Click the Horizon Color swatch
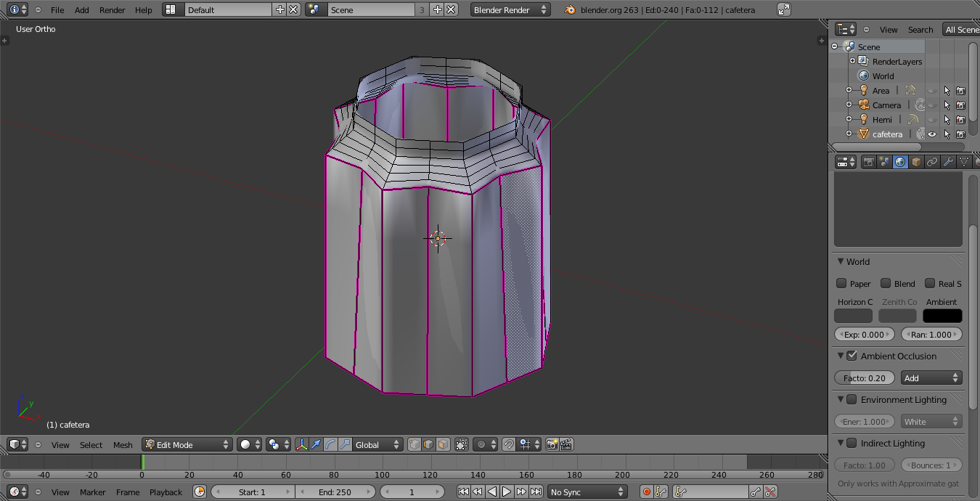980x501 pixels. click(853, 316)
